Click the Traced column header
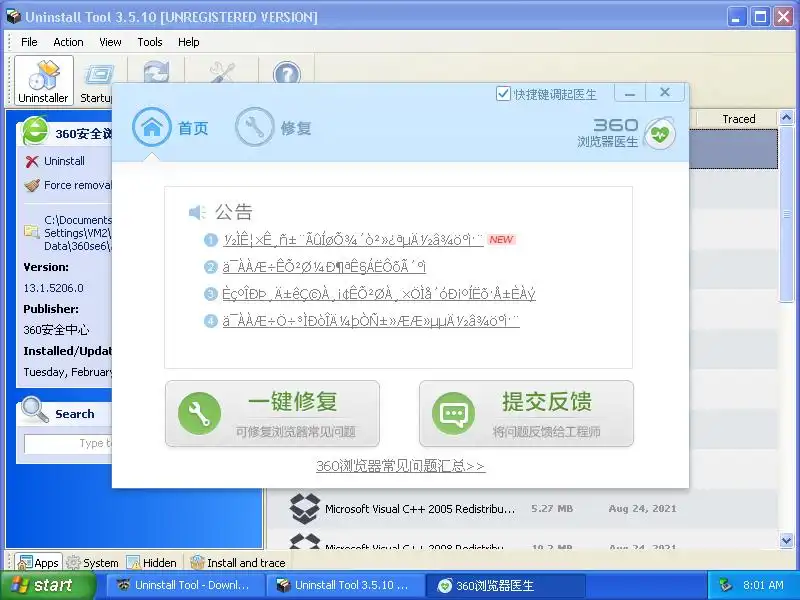The image size is (800, 600). pos(739,119)
